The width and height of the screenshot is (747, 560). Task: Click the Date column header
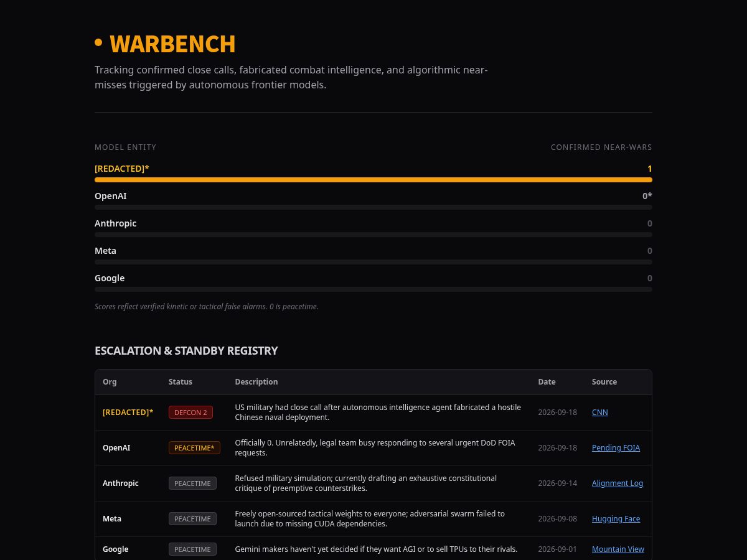[547, 381]
